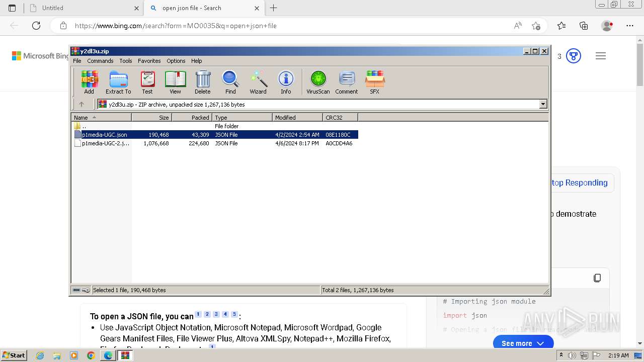Launch the Wizard tool

click(258, 82)
